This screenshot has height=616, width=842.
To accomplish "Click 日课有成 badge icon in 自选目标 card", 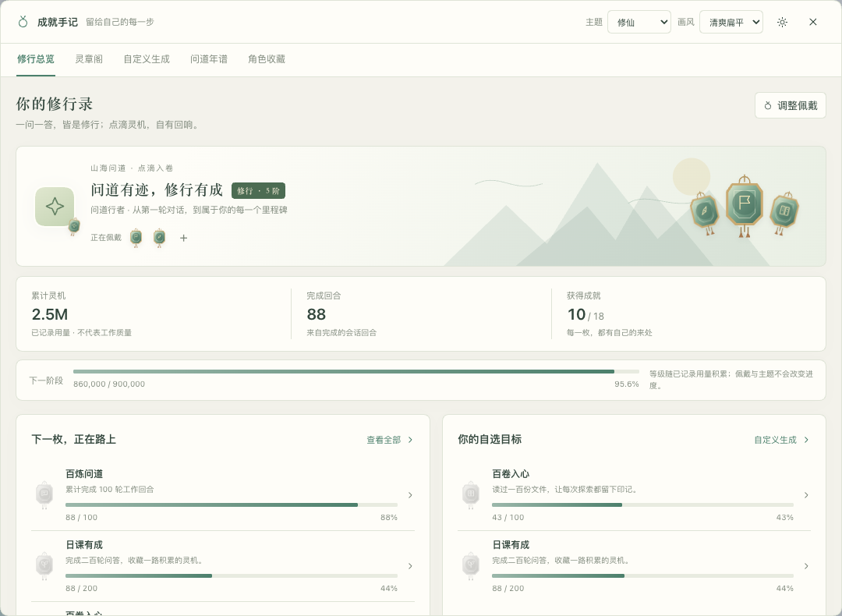I will point(470,565).
